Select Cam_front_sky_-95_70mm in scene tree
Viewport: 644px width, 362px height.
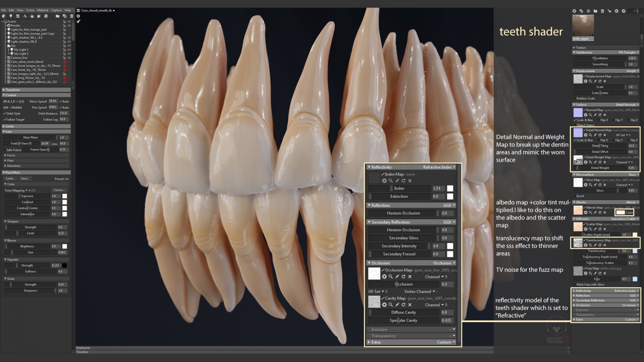click(28, 70)
